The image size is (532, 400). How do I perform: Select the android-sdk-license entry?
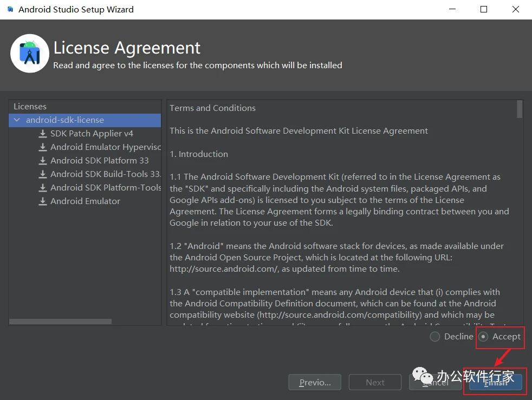click(x=65, y=120)
